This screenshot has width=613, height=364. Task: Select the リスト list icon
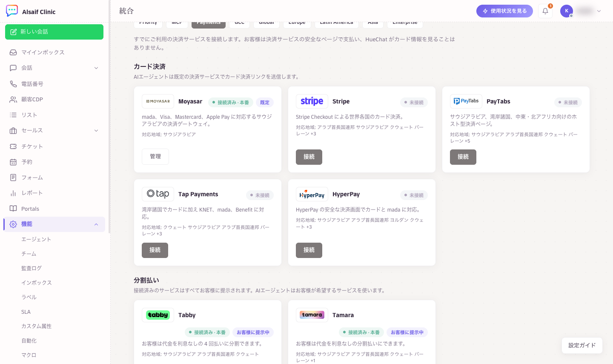13,115
